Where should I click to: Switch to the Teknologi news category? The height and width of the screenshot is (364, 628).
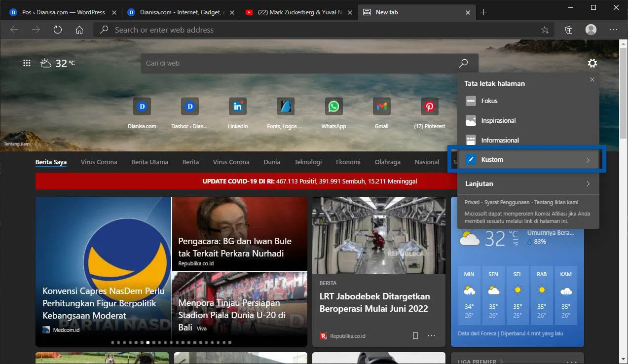coord(308,162)
